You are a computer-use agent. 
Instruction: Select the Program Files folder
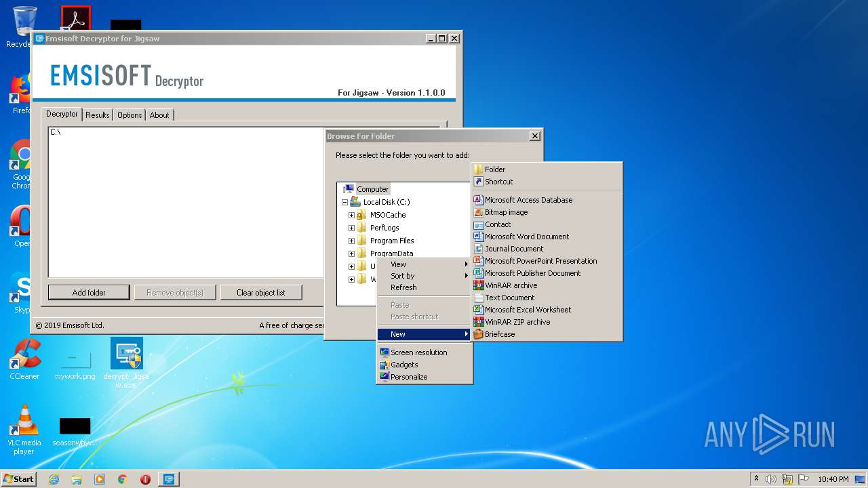pos(392,241)
